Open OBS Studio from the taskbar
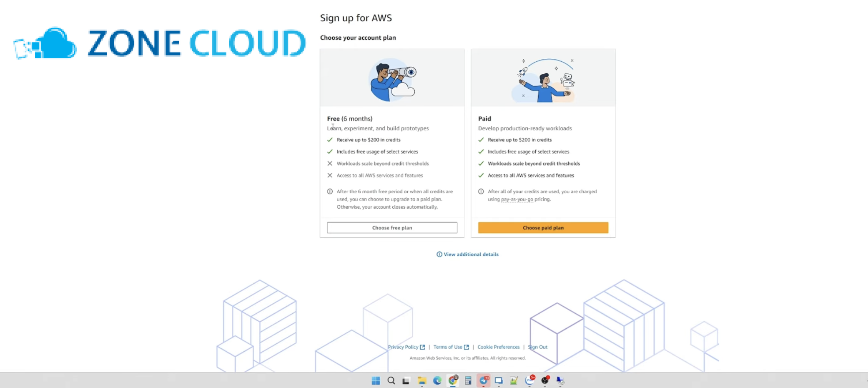Image resolution: width=868 pixels, height=388 pixels. 545,380
